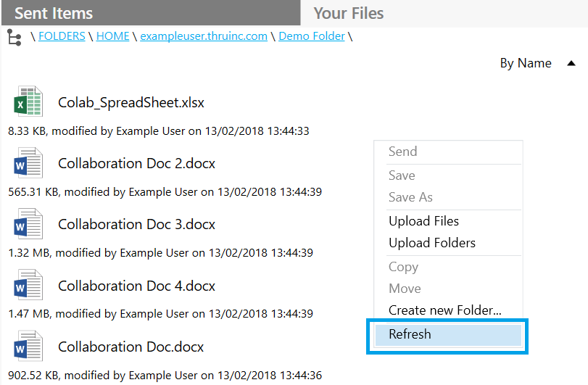Toggle sort direction arrow next to By Name
Viewport: 588px width, 385px height.
[x=571, y=63]
